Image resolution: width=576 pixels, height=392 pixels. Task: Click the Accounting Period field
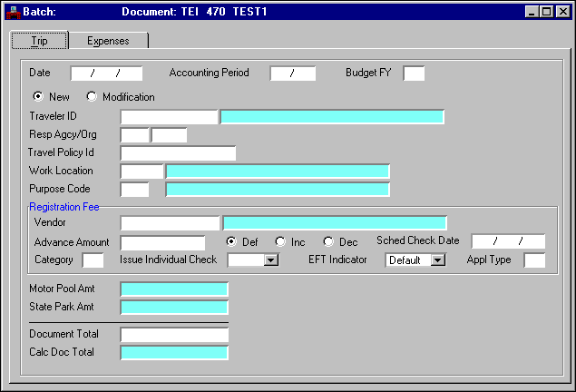(x=292, y=73)
